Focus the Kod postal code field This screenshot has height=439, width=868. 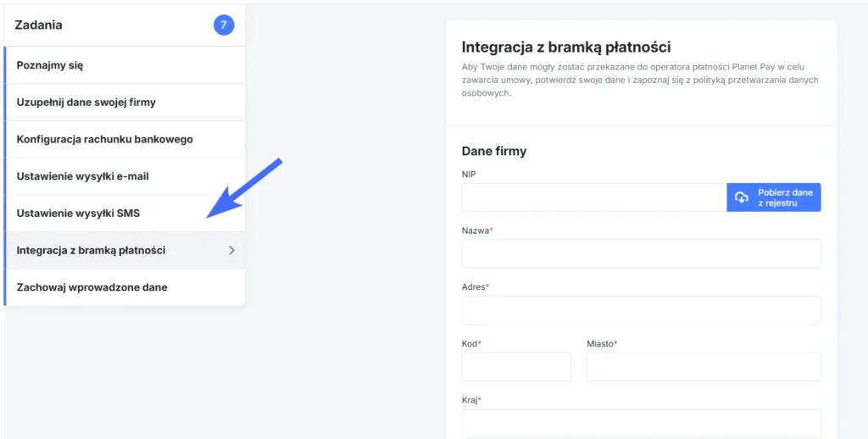(x=516, y=367)
